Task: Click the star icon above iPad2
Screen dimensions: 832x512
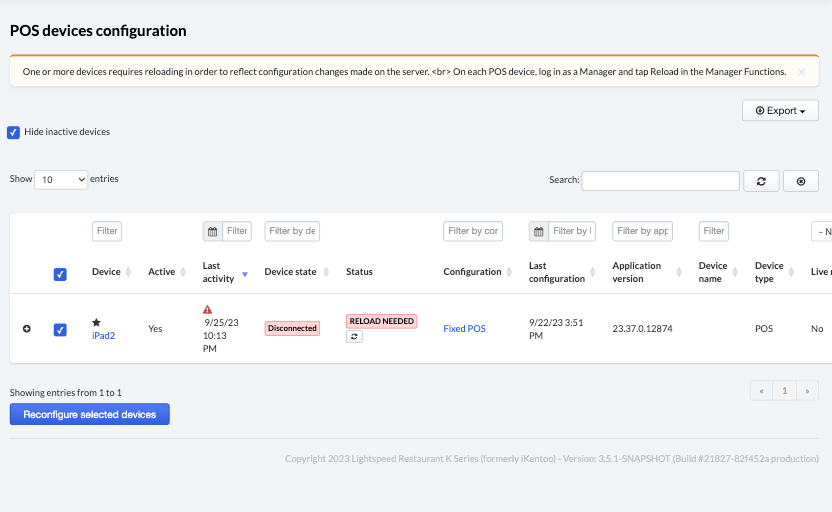Action: (x=96, y=322)
